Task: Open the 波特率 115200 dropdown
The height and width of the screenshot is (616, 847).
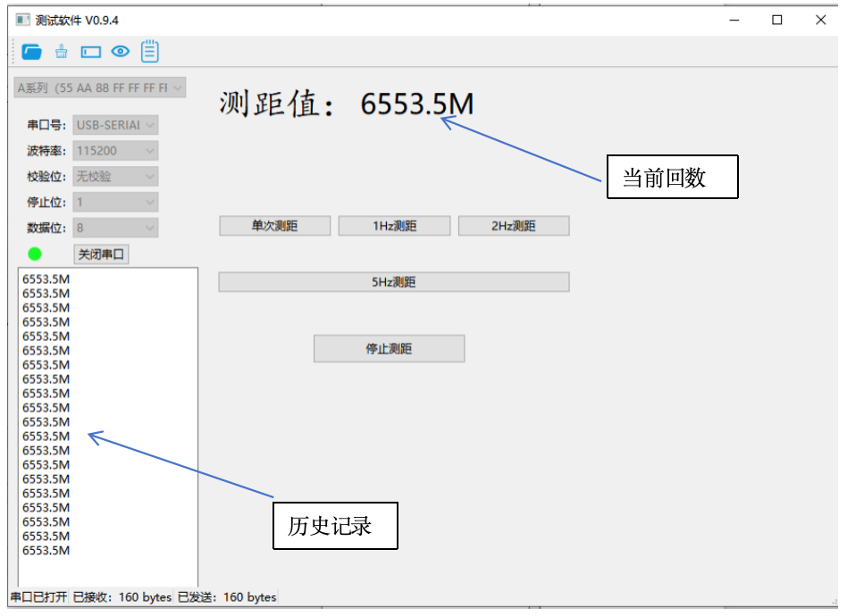Action: click(x=115, y=151)
